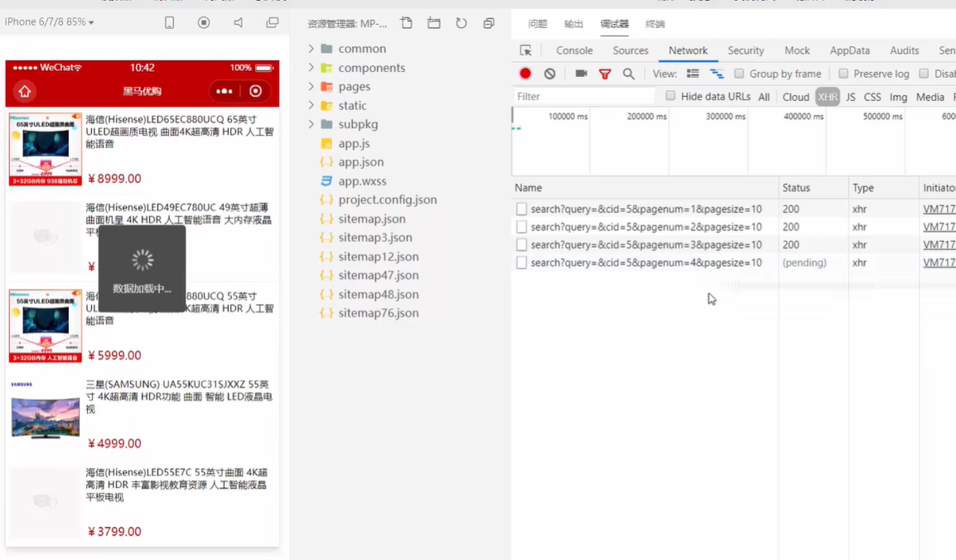Click the detach simulator window icon
This screenshot has width=956, height=560.
tap(272, 22)
